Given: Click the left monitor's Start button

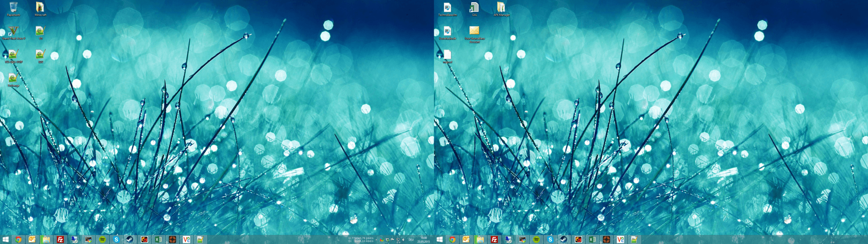Looking at the screenshot, I should coord(5,239).
